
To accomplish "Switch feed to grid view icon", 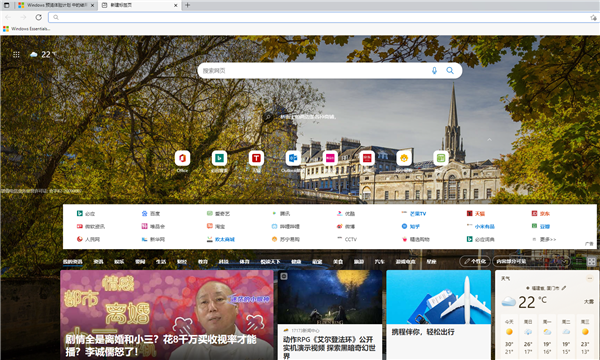I will tap(591, 262).
